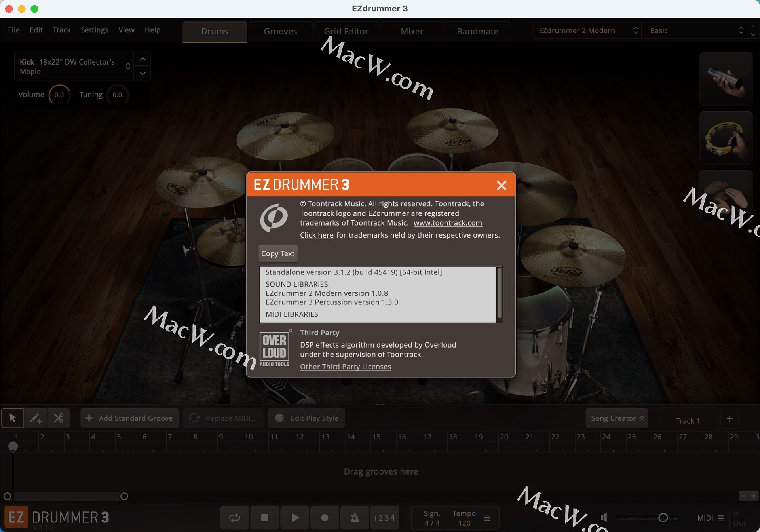The image size is (760, 532).
Task: Open the EZdrummer 2 Modern library dropdown
Action: coord(587,30)
